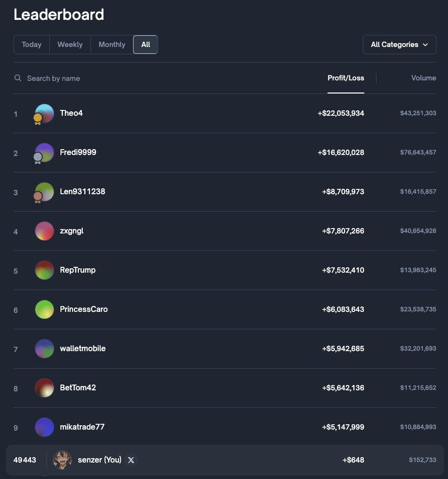Open the PrincessCaro profile link
The height and width of the screenshot is (479, 448).
pos(84,309)
